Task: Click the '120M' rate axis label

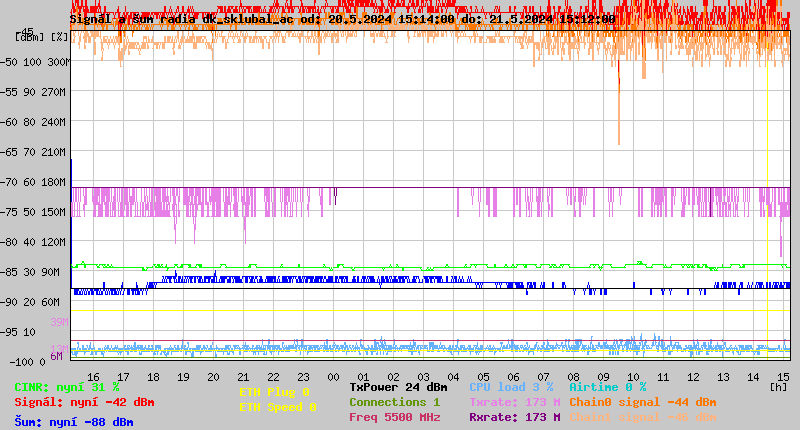Action: (53, 242)
